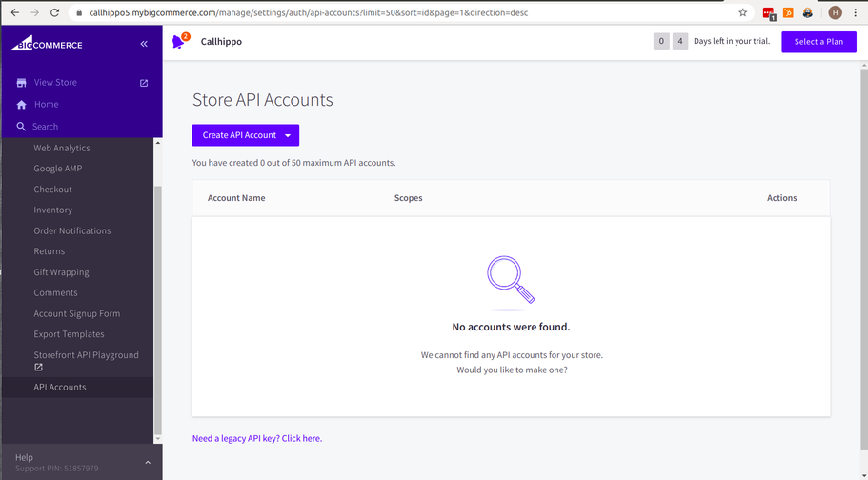The height and width of the screenshot is (480, 868).
Task: Click the Storefront API Playground external icon
Action: [x=38, y=367]
